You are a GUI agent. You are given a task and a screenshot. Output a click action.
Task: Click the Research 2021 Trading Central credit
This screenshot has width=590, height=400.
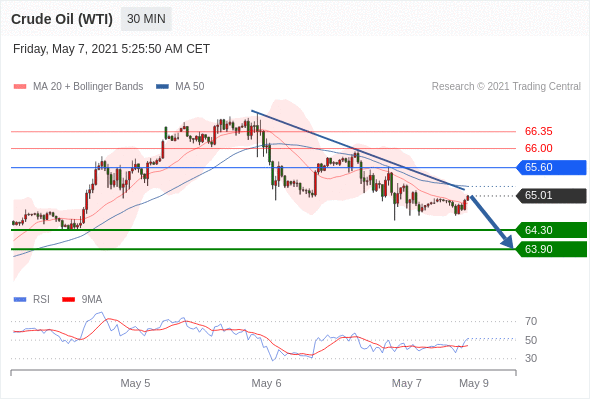(x=506, y=87)
